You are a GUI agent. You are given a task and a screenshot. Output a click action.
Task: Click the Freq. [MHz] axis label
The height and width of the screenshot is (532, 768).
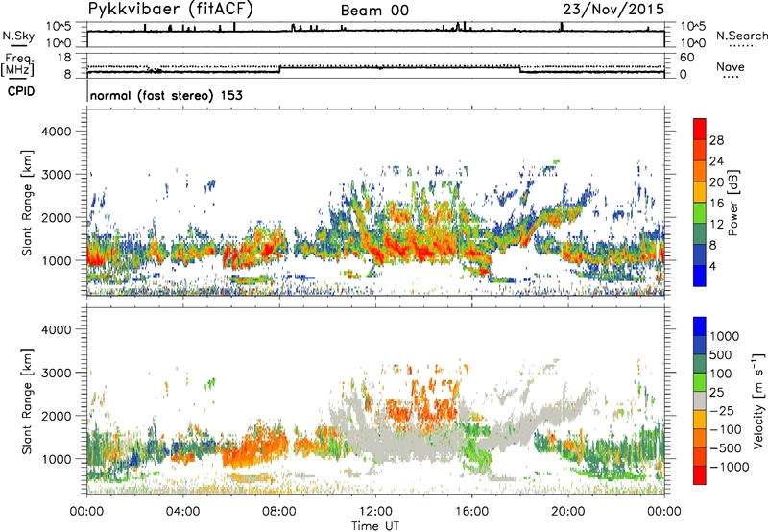tap(17, 65)
